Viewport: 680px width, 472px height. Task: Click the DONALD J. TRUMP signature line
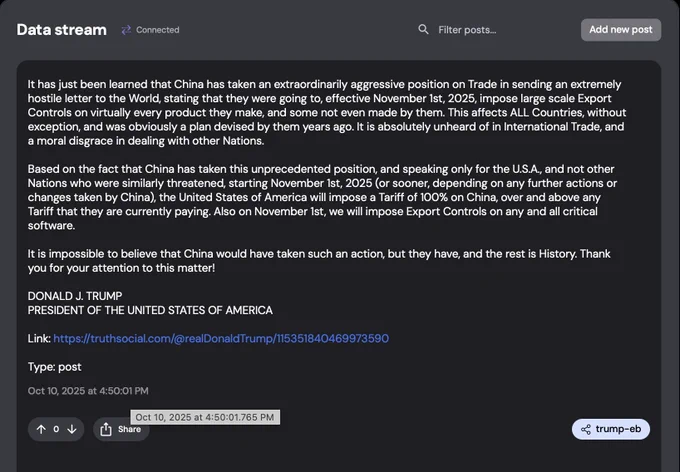(x=75, y=296)
